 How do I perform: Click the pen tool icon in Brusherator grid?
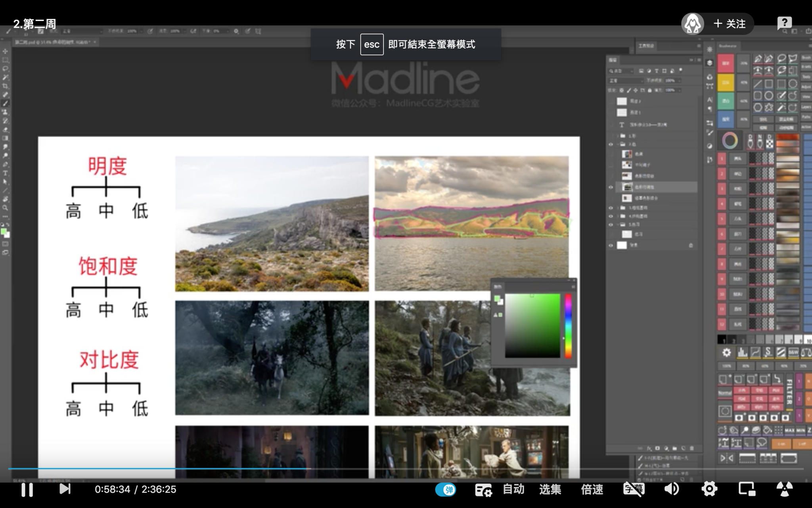[758, 59]
